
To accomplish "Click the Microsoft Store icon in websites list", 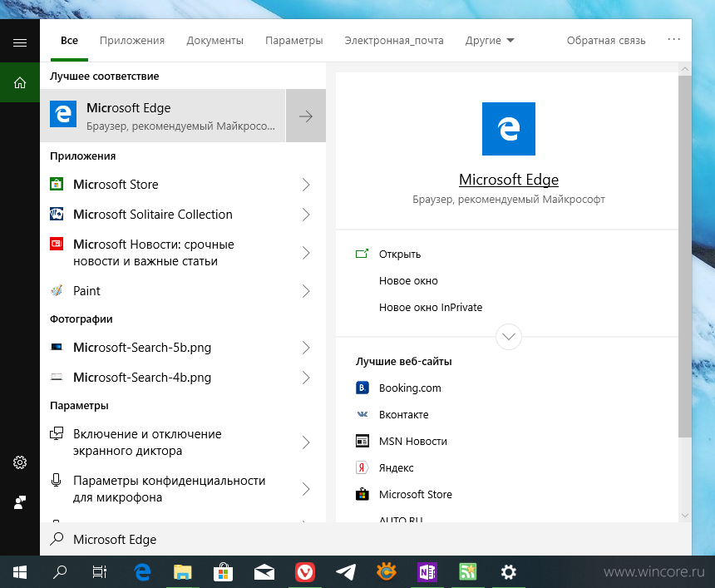I will (x=362, y=494).
